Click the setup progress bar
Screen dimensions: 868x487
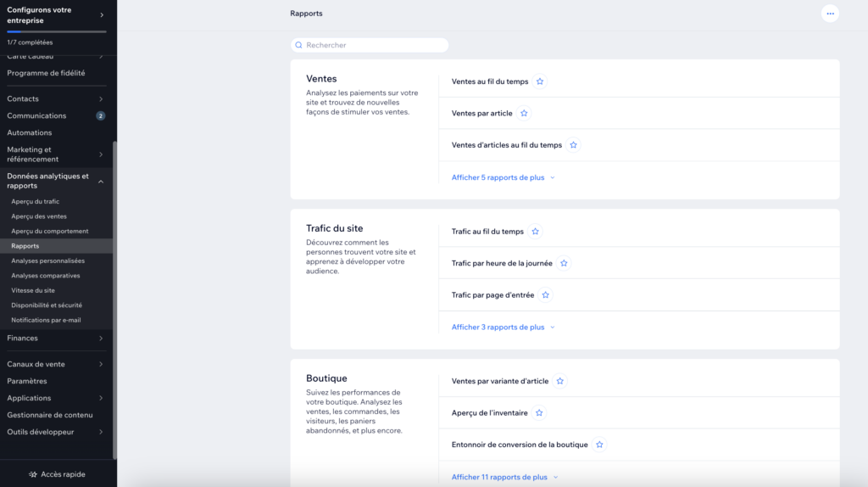coord(56,31)
